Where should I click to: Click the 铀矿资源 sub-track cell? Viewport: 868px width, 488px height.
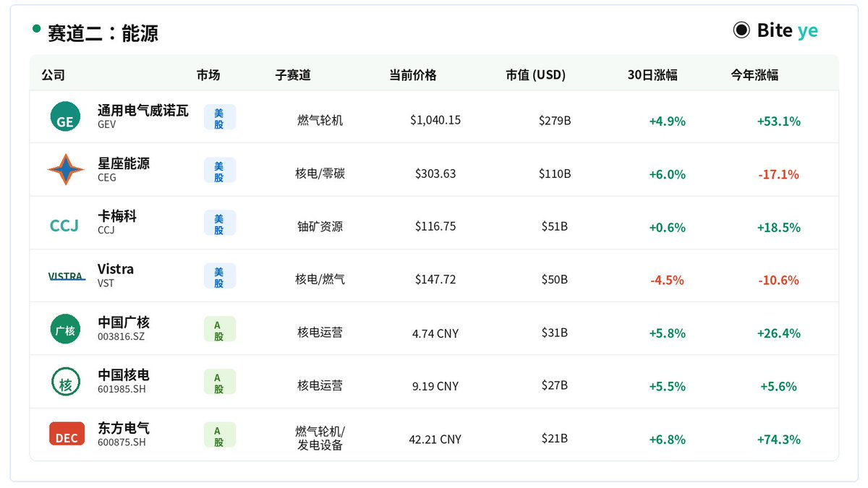[x=320, y=226]
